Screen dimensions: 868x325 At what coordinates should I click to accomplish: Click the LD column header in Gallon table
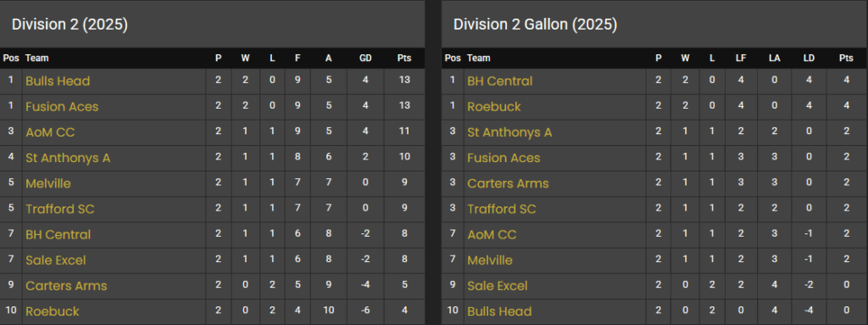[x=809, y=59]
